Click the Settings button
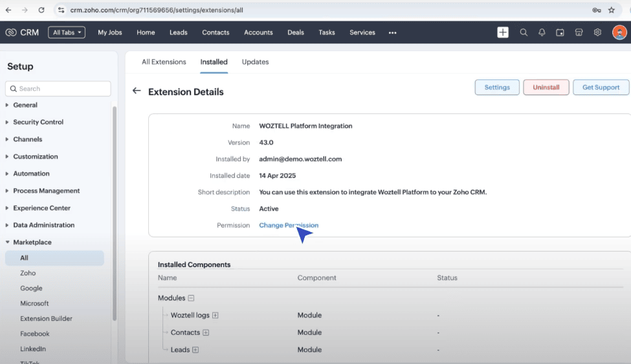631x364 pixels. click(497, 87)
